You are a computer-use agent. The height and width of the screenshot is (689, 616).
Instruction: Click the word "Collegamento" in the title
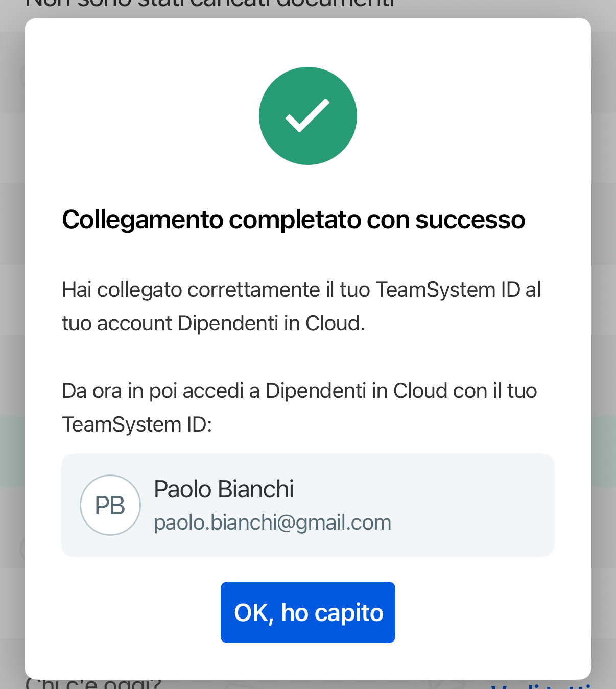coord(143,220)
